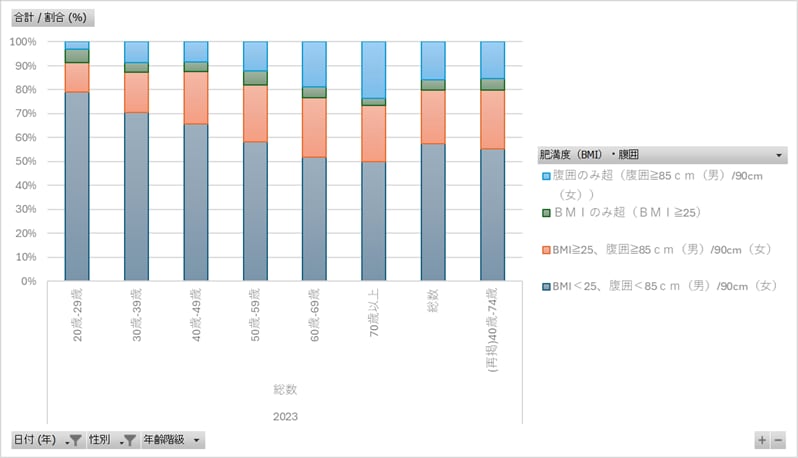
Task: Click the minus collapse button at bottom right
Action: 778,440
